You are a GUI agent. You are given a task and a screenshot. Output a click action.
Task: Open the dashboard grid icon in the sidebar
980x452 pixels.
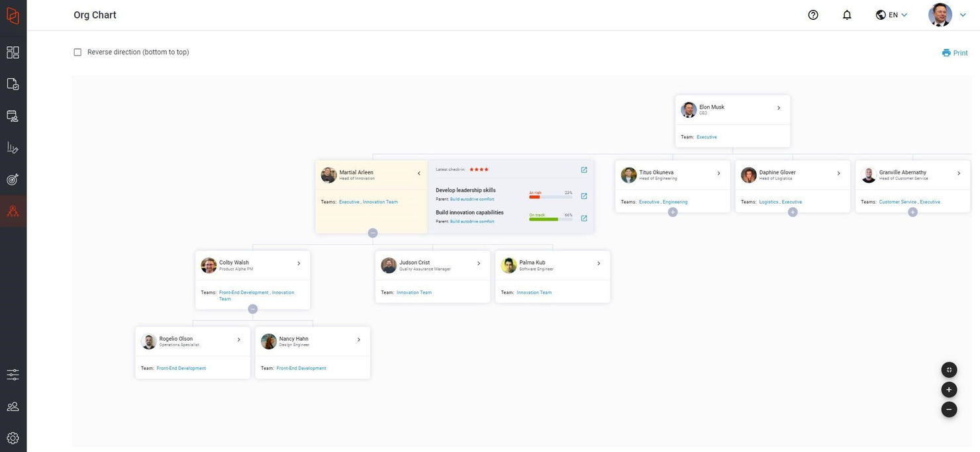coord(13,51)
